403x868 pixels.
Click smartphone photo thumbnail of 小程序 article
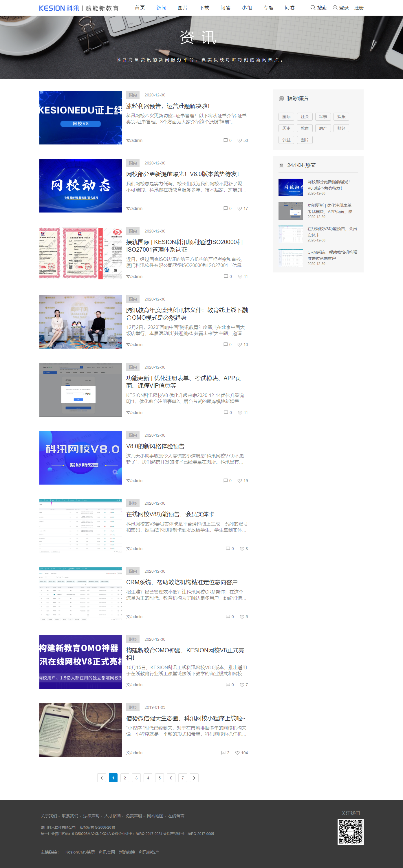click(80, 730)
